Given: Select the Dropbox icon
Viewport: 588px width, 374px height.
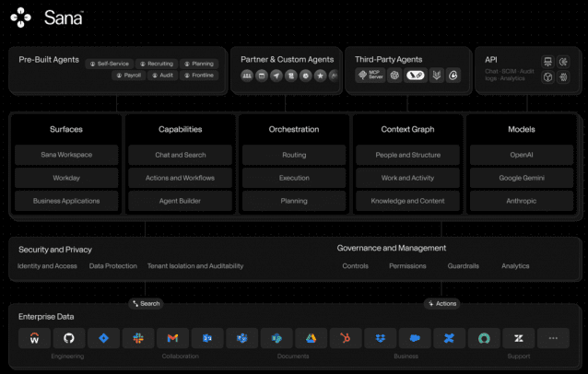Looking at the screenshot, I should [x=381, y=338].
